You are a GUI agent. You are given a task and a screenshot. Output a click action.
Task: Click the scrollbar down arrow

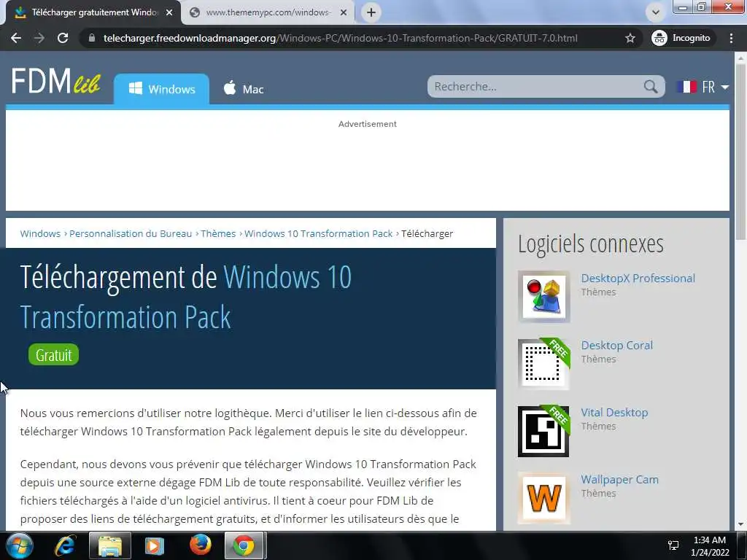(x=741, y=524)
